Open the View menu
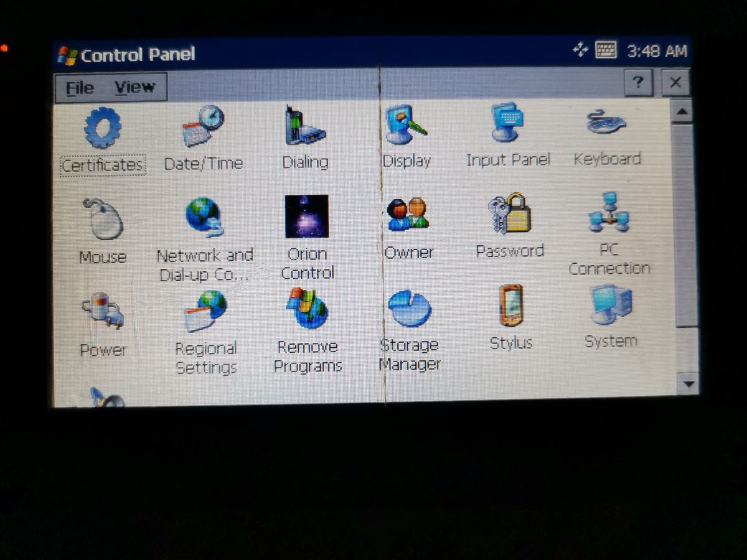Screen dimensions: 747x560 pos(134,87)
